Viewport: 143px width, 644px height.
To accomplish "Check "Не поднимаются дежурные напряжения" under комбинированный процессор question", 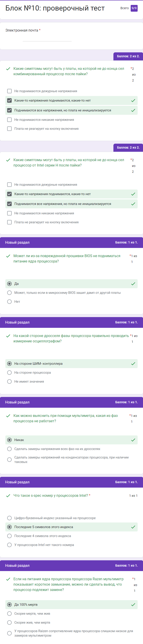I will point(9,91).
